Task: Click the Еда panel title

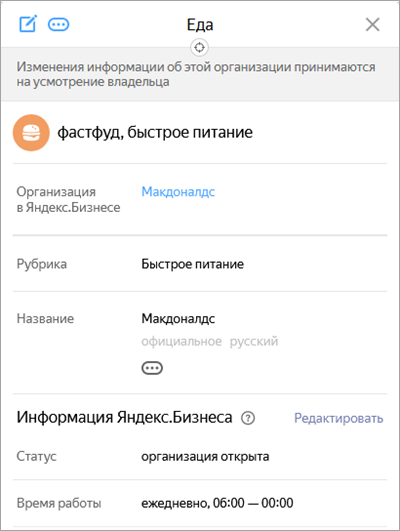Action: 200,25
